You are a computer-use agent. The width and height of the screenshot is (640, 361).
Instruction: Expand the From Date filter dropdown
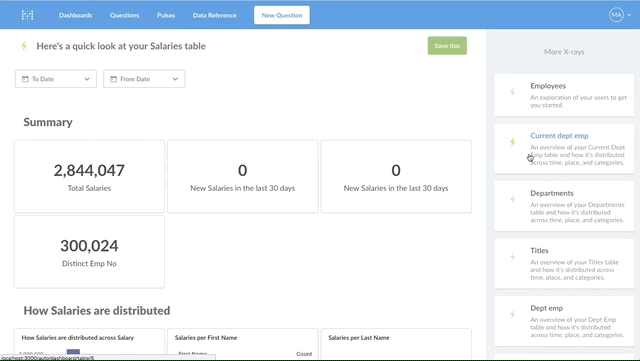[144, 79]
